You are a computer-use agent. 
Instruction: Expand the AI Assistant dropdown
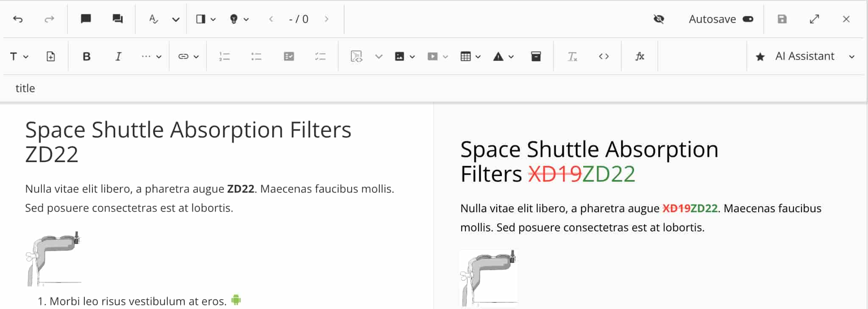coord(851,57)
